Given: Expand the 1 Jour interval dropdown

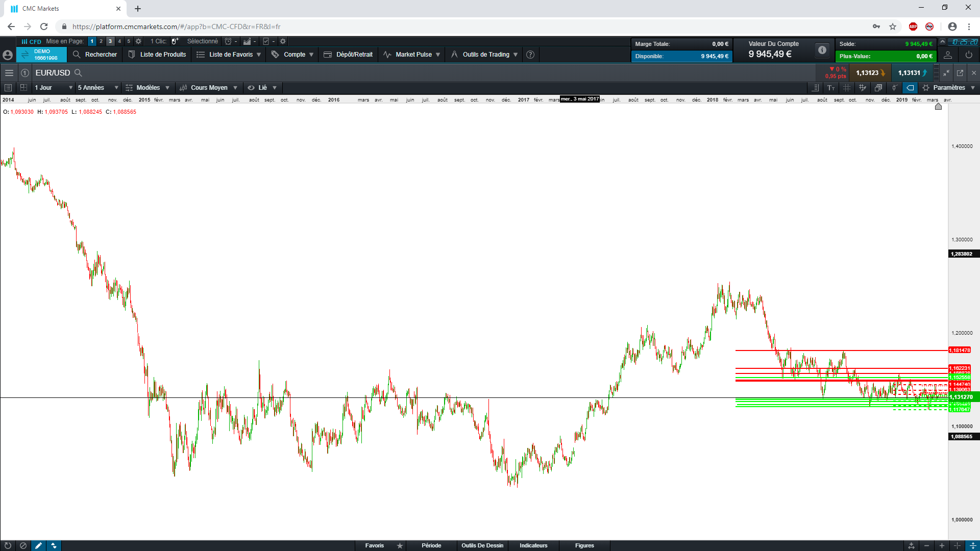Looking at the screenshot, I should [54, 88].
